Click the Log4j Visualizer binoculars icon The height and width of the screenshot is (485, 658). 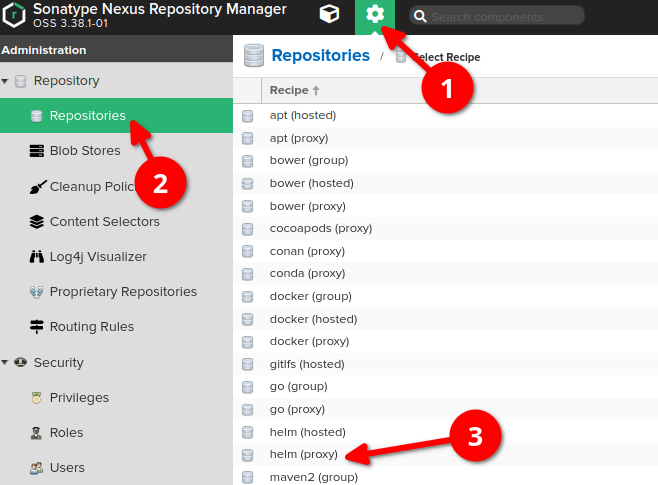point(37,256)
